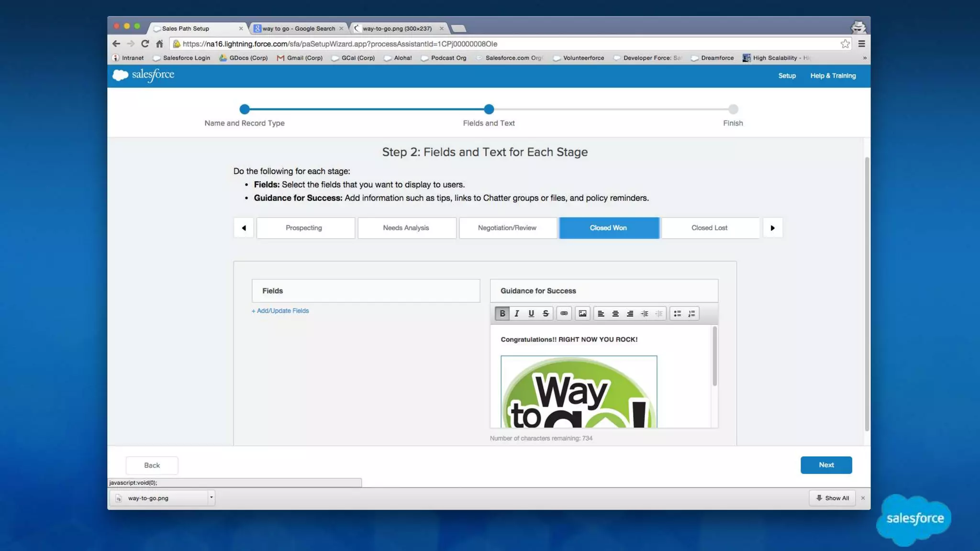980x551 pixels.
Task: Increase indent of the text
Action: click(x=645, y=314)
